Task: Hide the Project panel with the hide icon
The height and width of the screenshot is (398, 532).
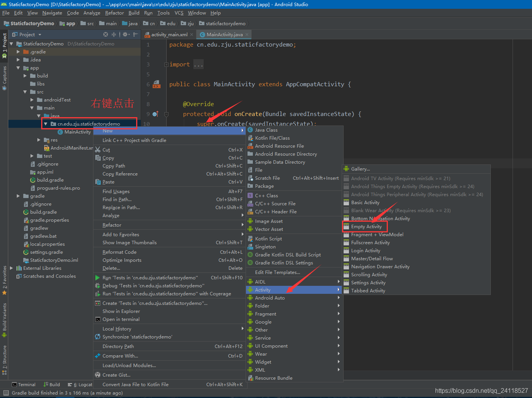Action: click(x=136, y=34)
